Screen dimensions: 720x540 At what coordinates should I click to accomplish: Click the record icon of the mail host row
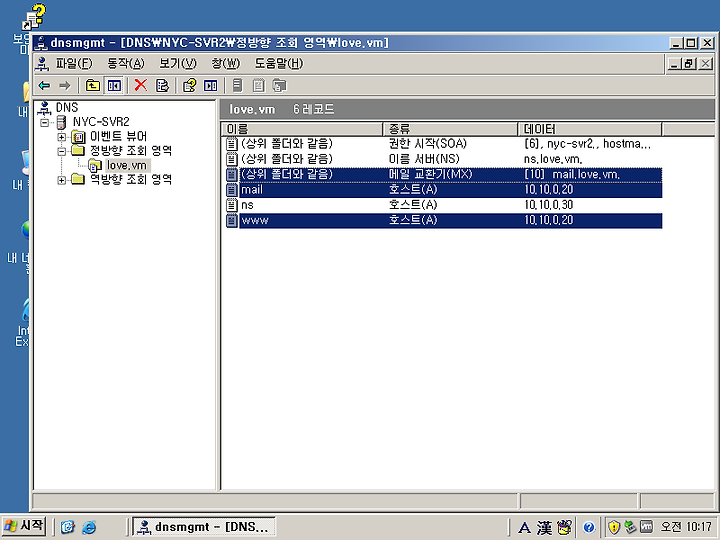(232, 190)
